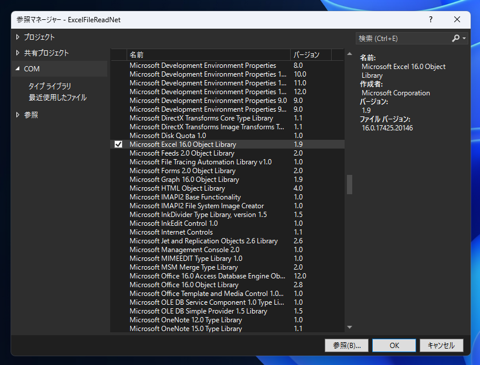Select Microsoft InkEdit Control 1.0
Screen dimensions: 480x365
(227, 223)
